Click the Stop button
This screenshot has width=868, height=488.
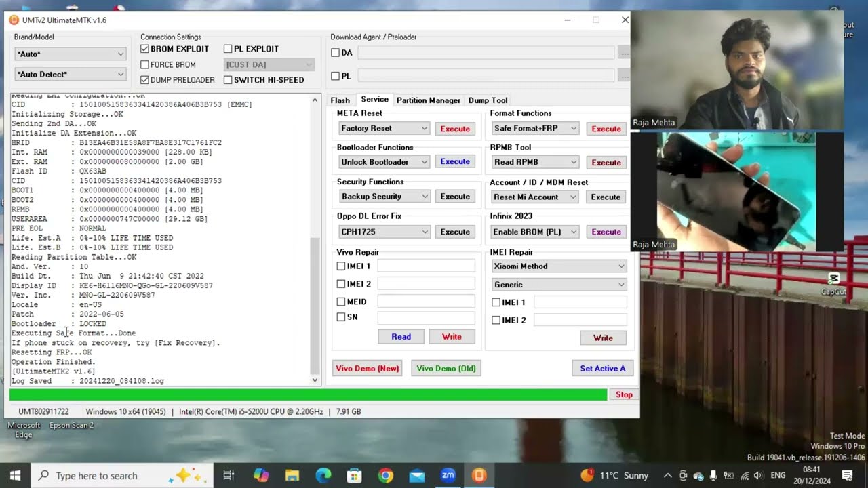pos(624,394)
